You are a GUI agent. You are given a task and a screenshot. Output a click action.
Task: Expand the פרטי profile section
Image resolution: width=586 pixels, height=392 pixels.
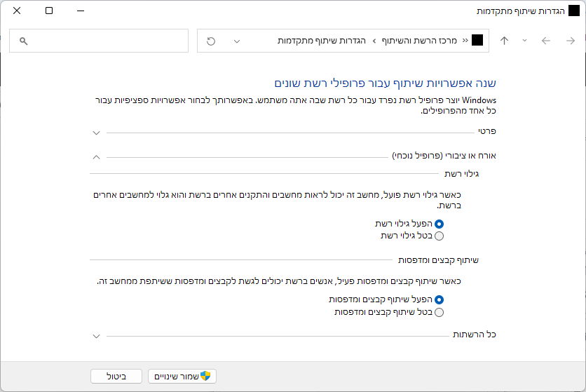pyautogui.click(x=97, y=132)
